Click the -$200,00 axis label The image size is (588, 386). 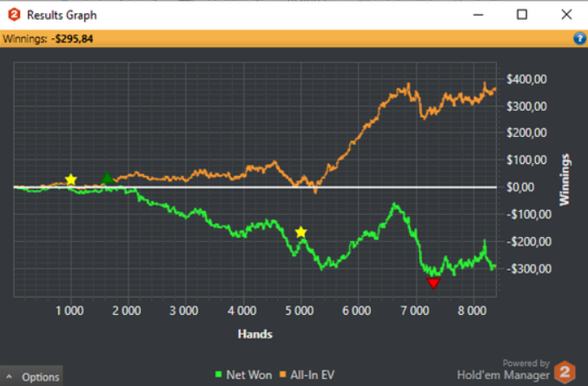point(529,241)
